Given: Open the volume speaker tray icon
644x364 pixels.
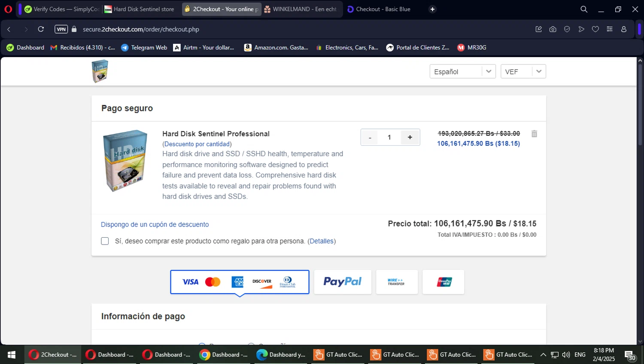Looking at the screenshot, I should coord(566,355).
